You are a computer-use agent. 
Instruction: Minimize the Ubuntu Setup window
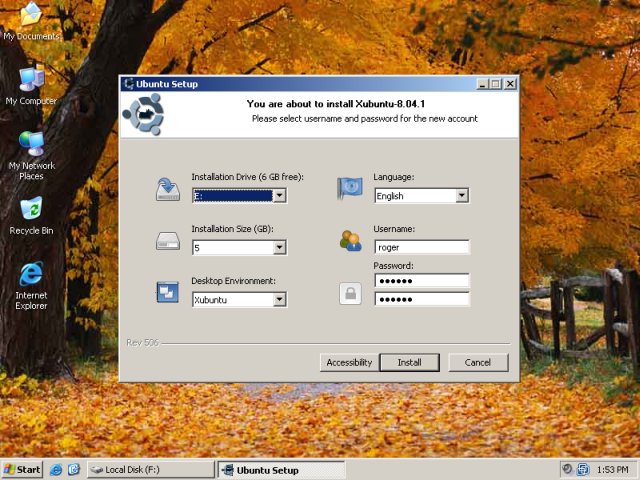[x=482, y=84]
